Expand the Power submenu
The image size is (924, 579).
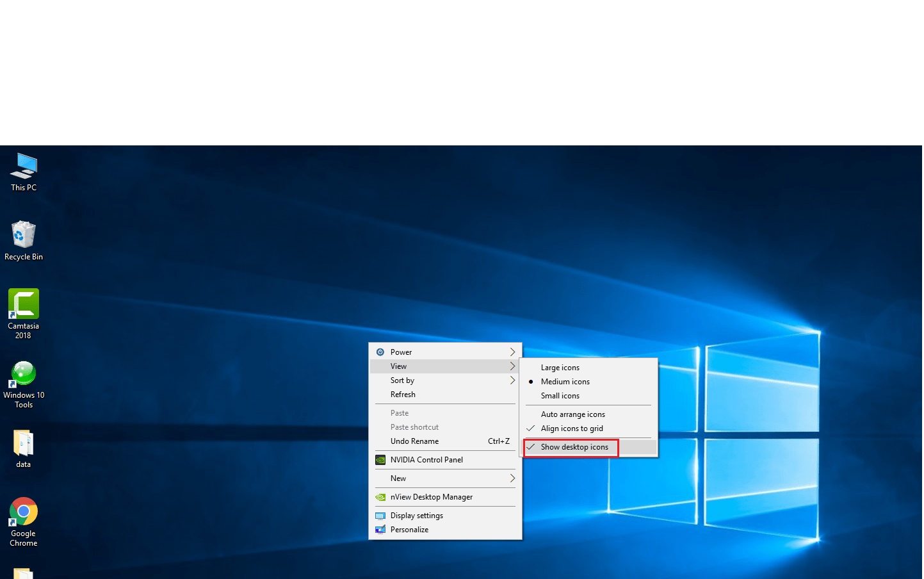point(401,352)
